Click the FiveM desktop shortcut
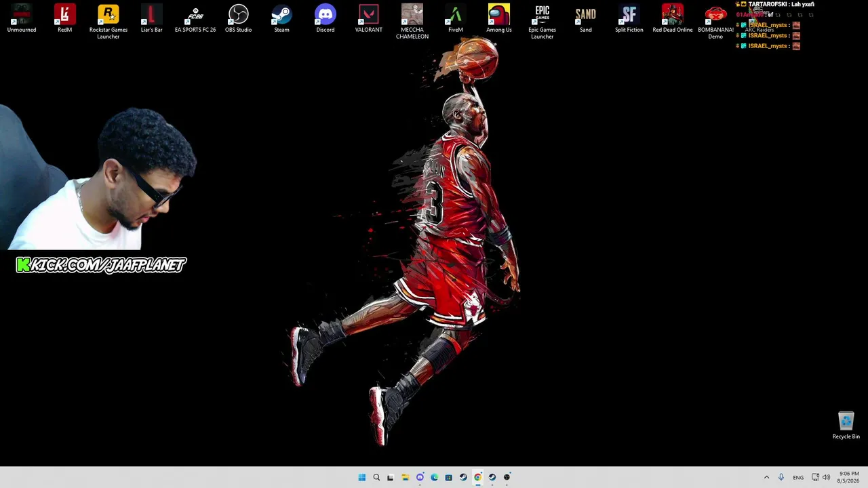This screenshot has width=868, height=488. pos(456,19)
